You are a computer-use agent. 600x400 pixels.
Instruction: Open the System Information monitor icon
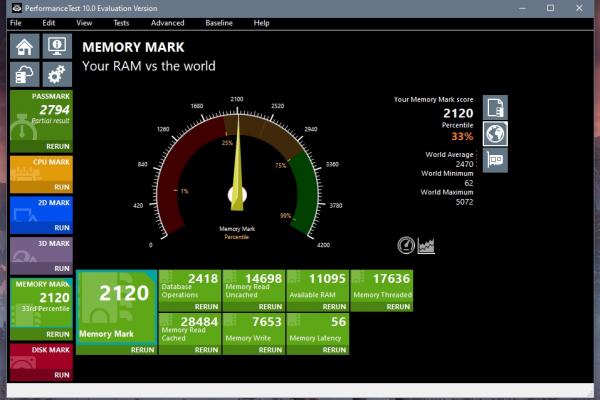click(57, 46)
